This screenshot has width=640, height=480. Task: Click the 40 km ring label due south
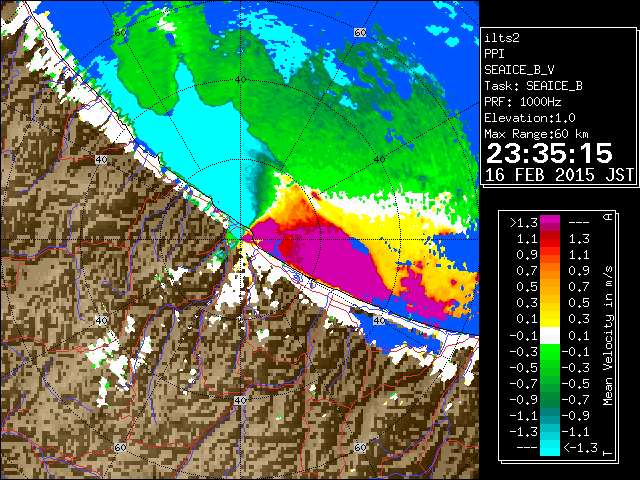click(x=240, y=400)
